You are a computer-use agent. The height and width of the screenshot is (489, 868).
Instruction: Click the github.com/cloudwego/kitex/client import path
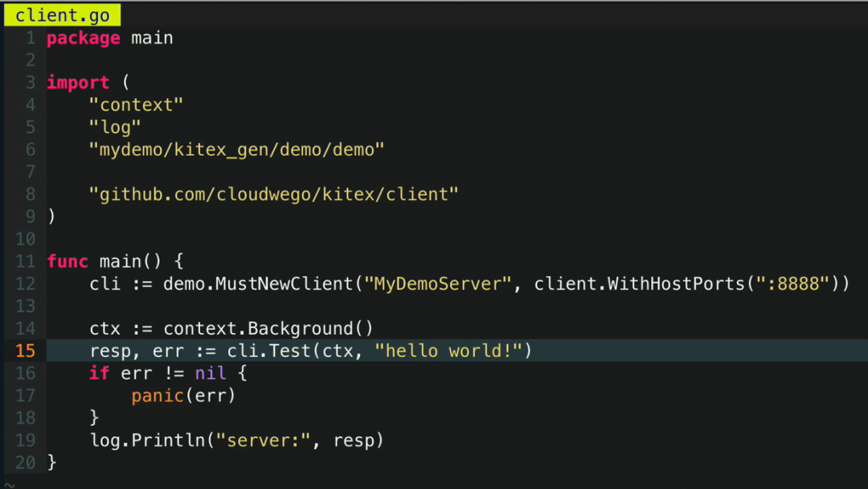(273, 195)
